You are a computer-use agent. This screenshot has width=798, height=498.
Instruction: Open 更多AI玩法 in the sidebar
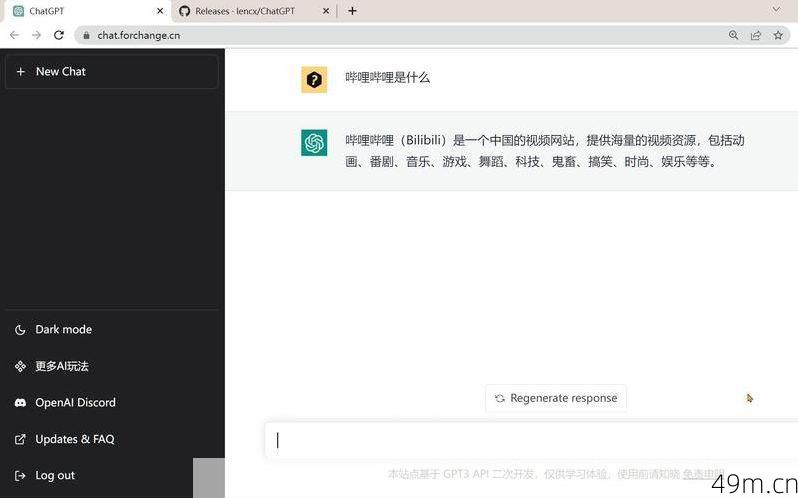click(52, 366)
